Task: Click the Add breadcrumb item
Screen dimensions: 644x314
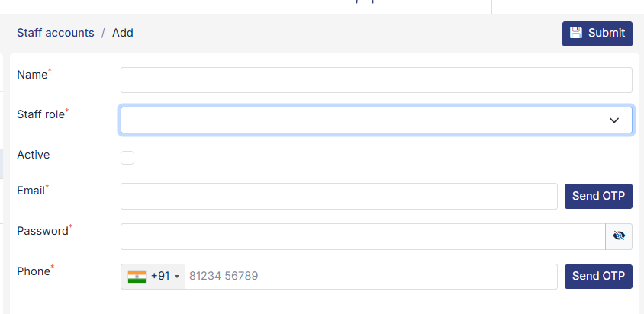Action: tap(123, 33)
